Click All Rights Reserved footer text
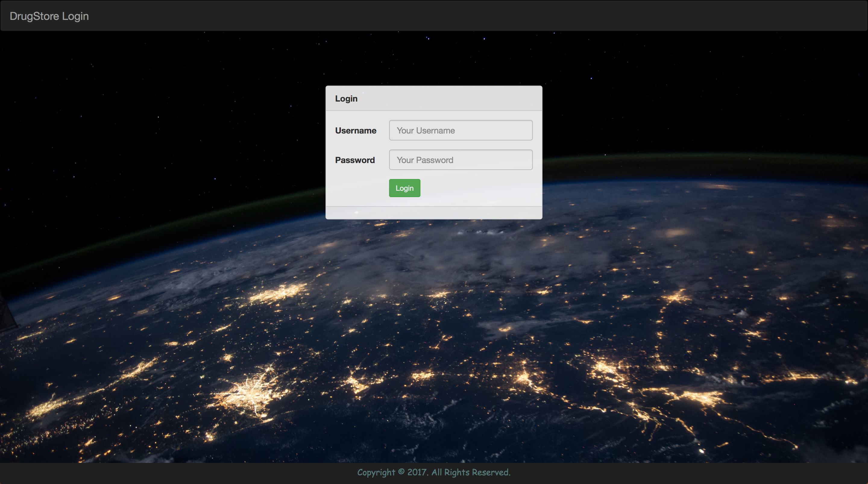868x484 pixels. tap(471, 472)
